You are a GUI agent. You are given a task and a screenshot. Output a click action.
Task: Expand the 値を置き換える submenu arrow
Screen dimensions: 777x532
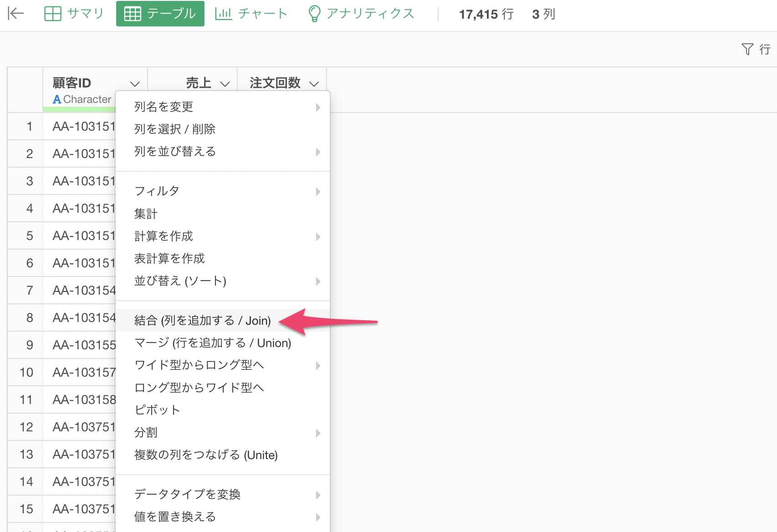(318, 517)
